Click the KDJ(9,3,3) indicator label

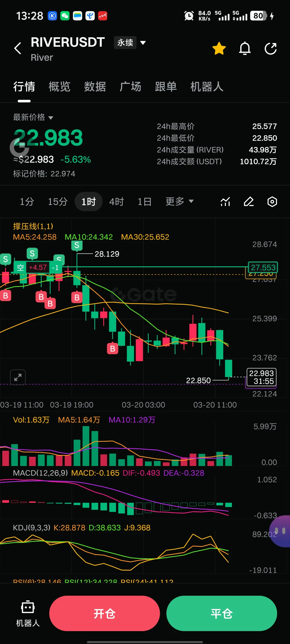tap(32, 527)
